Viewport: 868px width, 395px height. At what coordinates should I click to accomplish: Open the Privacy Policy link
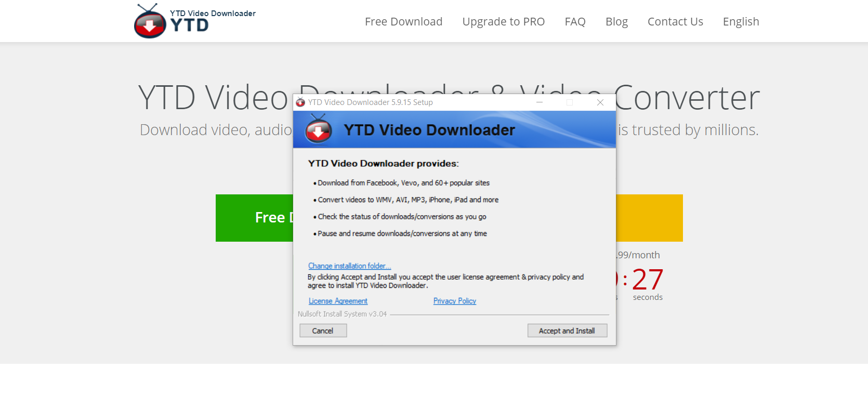(455, 301)
